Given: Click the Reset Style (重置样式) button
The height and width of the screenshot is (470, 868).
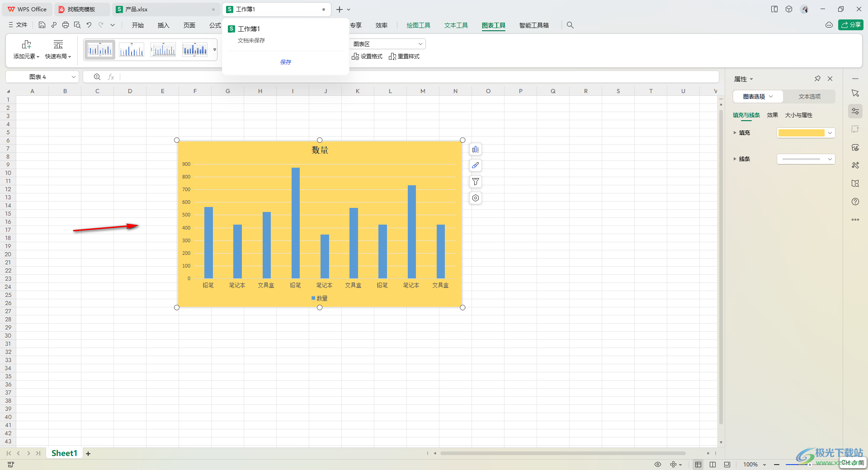Looking at the screenshot, I should [x=404, y=56].
